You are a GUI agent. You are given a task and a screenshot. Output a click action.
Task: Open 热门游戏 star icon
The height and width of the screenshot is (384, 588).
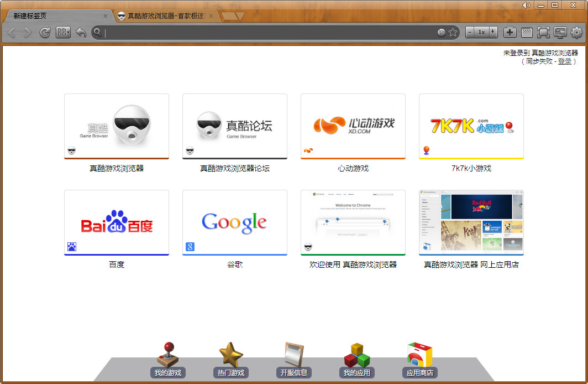[x=231, y=354]
